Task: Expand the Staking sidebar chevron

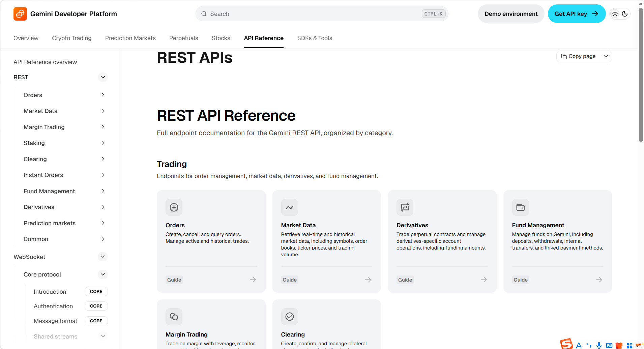Action: 103,143
